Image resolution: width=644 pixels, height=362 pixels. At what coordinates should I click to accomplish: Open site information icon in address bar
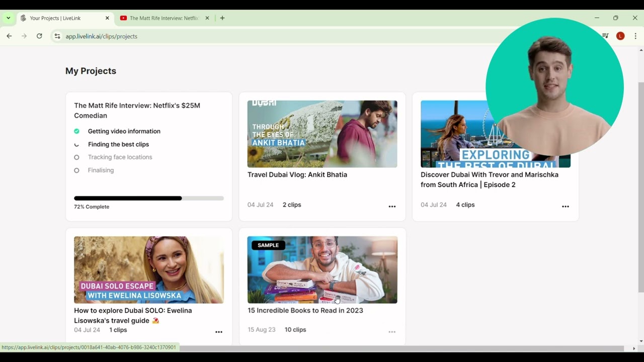pyautogui.click(x=57, y=36)
